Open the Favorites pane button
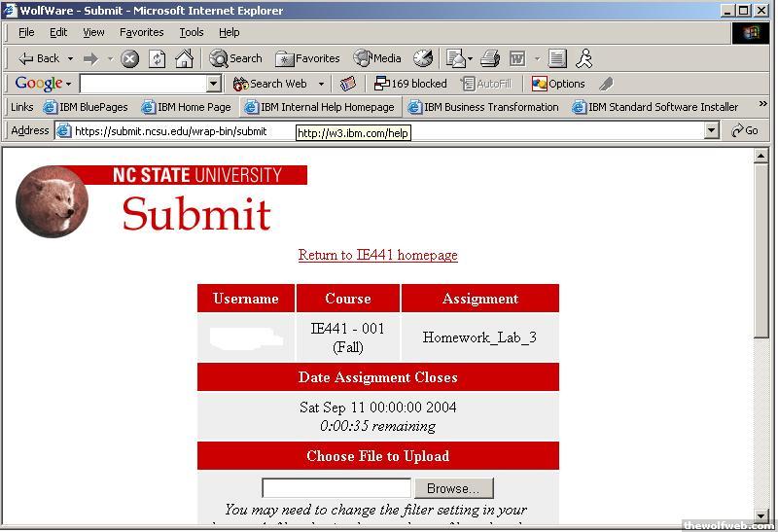The image size is (778, 532). pos(307,58)
